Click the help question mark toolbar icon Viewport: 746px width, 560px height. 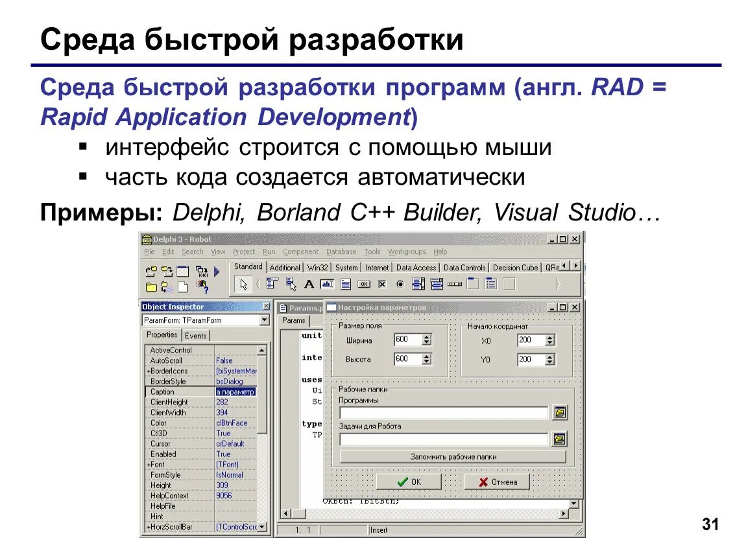(x=202, y=286)
